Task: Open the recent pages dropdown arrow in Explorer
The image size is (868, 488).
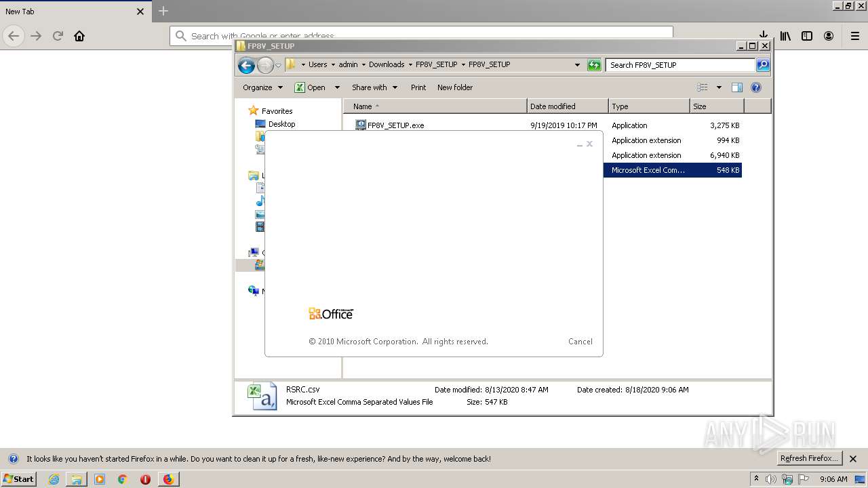Action: (278, 66)
